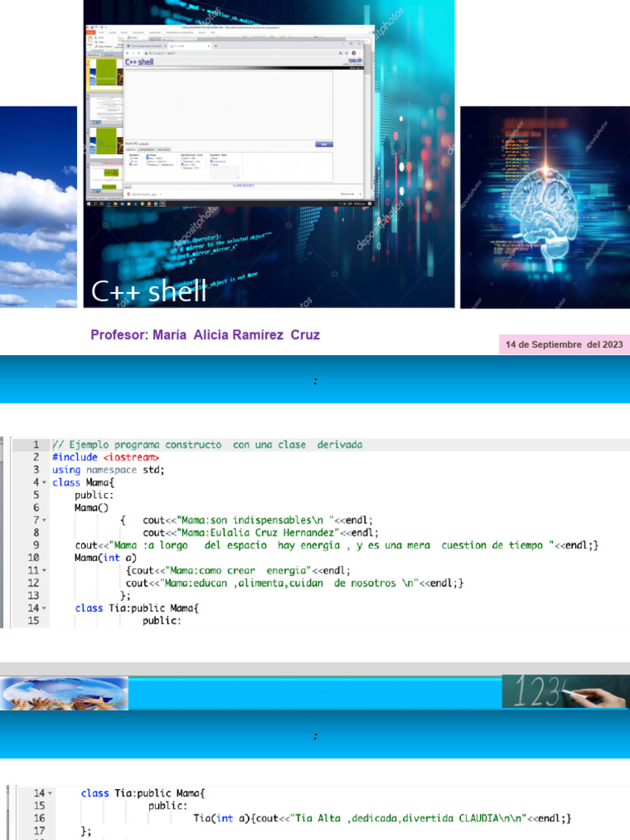
Task: Click the Profesor María Alicia Ramírez Cruz text
Action: 205,335
